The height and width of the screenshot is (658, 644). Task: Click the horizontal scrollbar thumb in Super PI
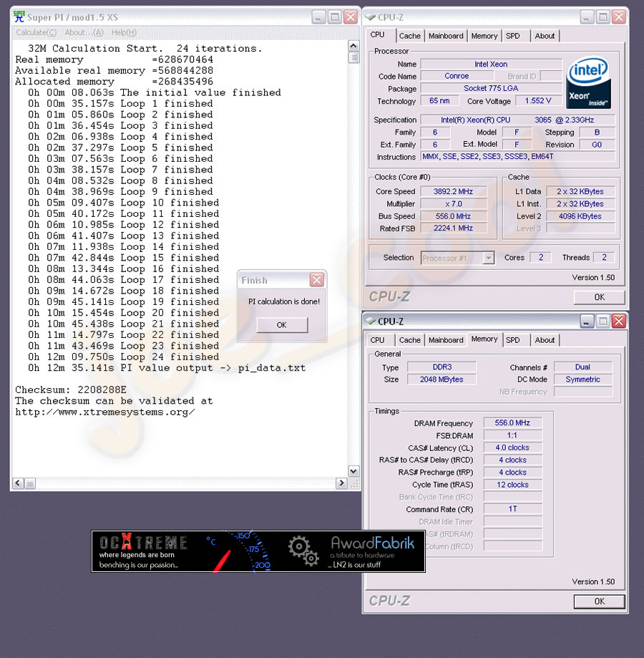pyautogui.click(x=30, y=483)
